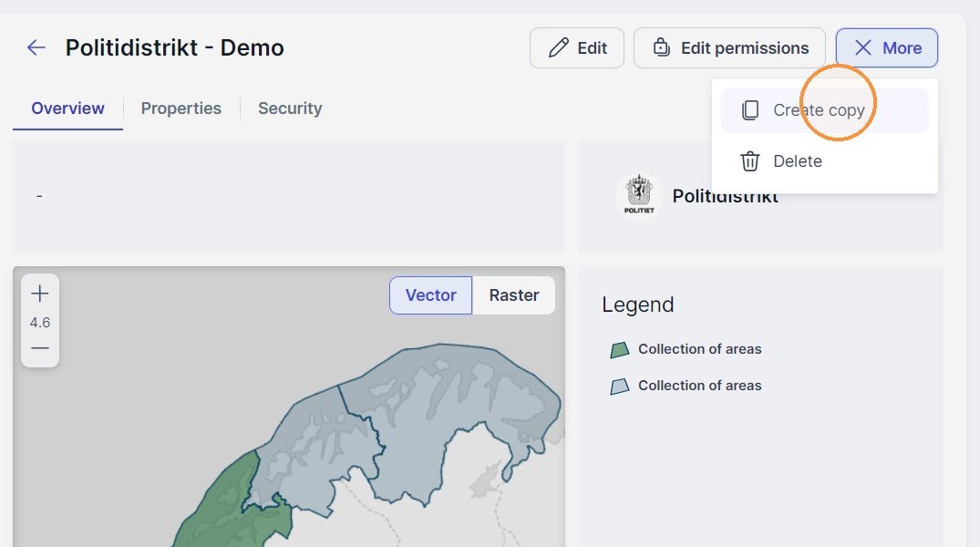980x547 pixels.
Task: Zoom out the map with minus icon
Action: [40, 348]
